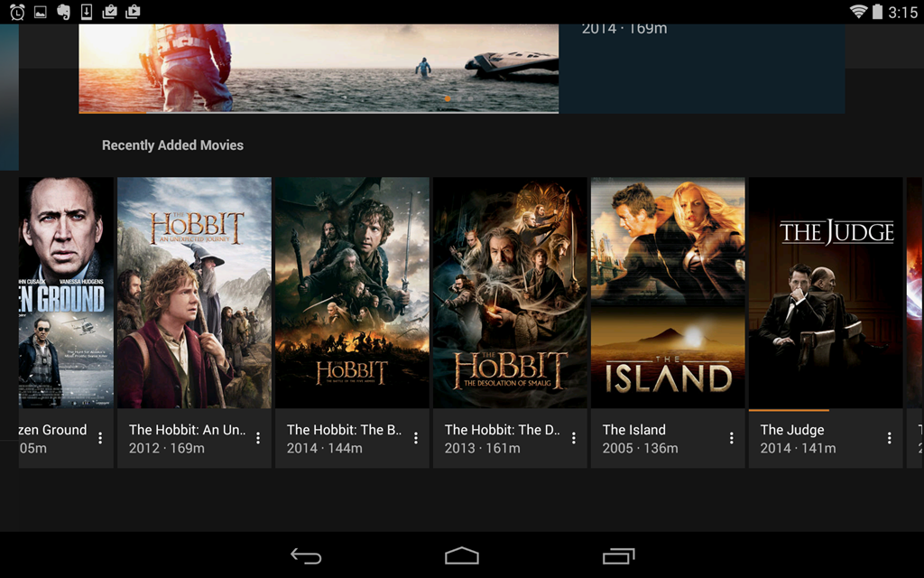
Task: Click the Recently Added Movies heading
Action: pos(172,145)
